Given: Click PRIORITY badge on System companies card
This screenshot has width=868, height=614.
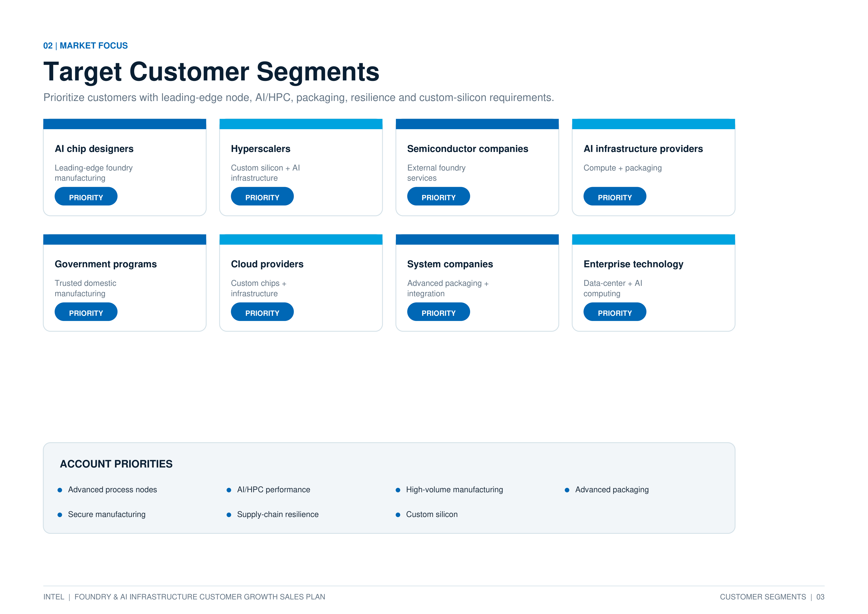Looking at the screenshot, I should (x=438, y=312).
